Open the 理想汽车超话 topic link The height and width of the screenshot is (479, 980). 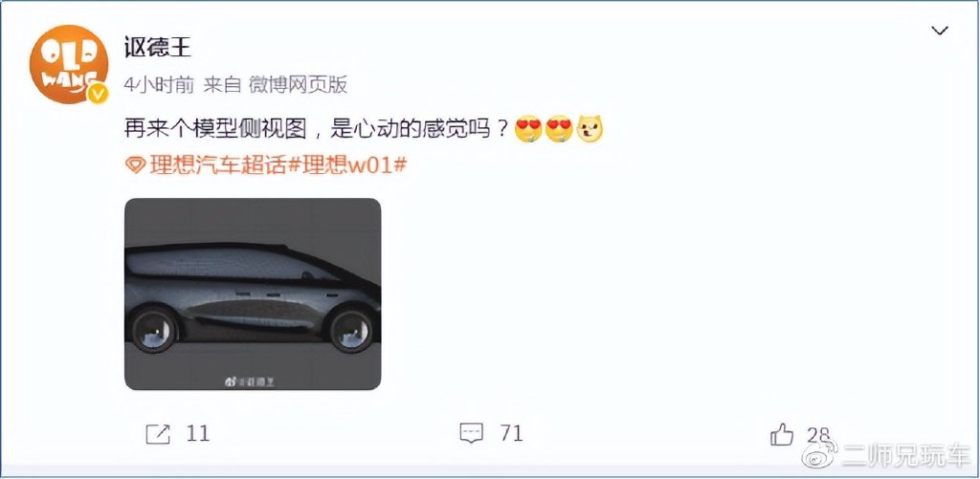(x=217, y=165)
